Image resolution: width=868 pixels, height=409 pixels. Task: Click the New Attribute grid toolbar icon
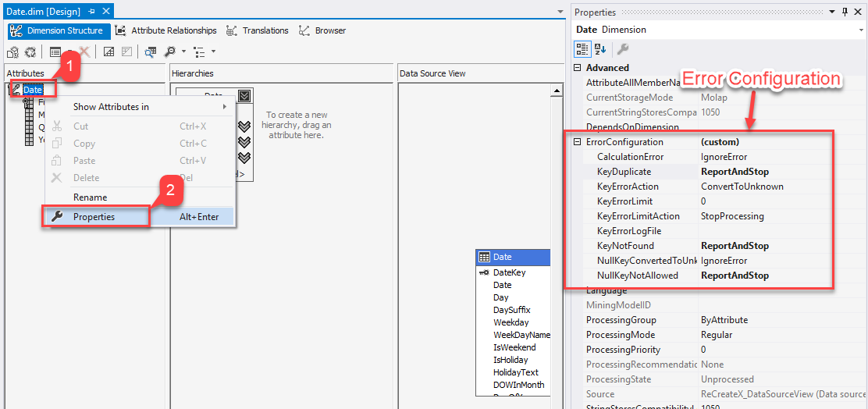(x=109, y=52)
